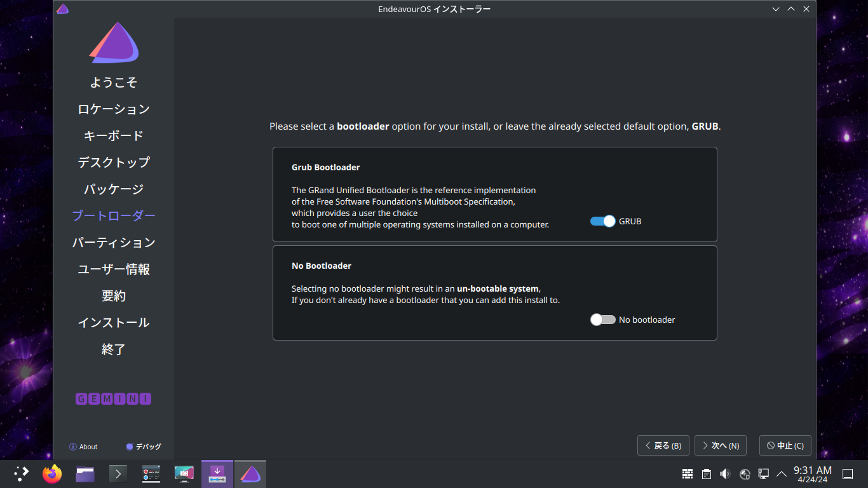Switch to the purple download-arrow installer task
This screenshot has height=488, width=868.
pyautogui.click(x=217, y=473)
